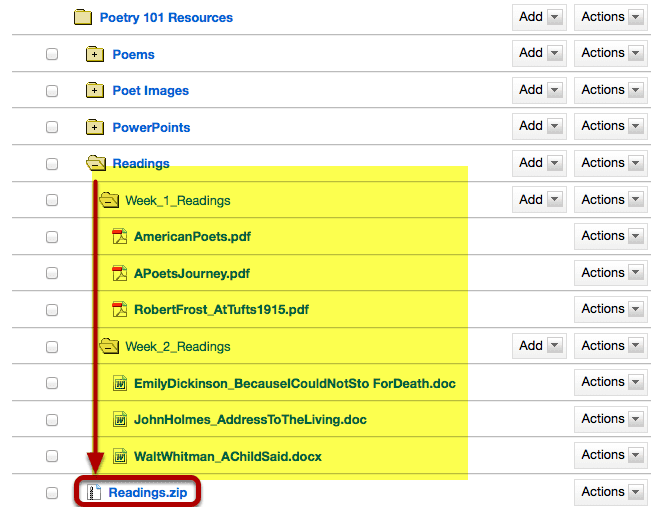The height and width of the screenshot is (507, 651).
Task: Collapse the Week_2_Readings folder icon
Action: tap(109, 346)
